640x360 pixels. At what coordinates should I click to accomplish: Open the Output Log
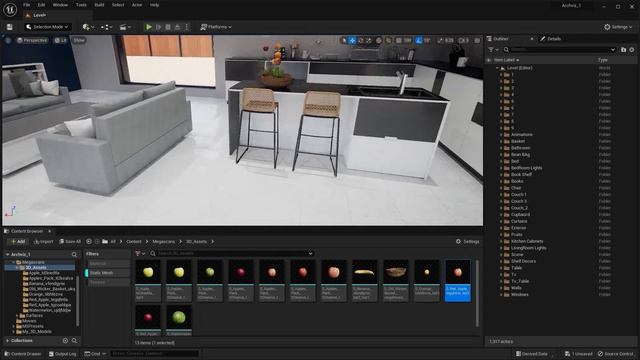click(62, 354)
